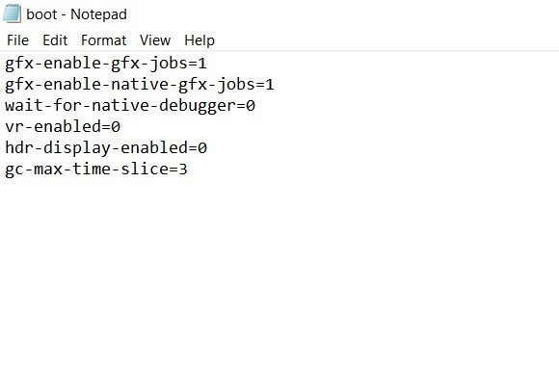Open the Help menu
The width and height of the screenshot is (559, 392).
click(200, 40)
